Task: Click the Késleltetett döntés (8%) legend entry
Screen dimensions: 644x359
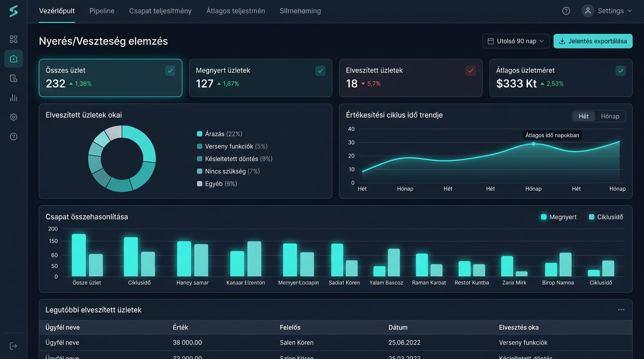Action: pos(235,159)
